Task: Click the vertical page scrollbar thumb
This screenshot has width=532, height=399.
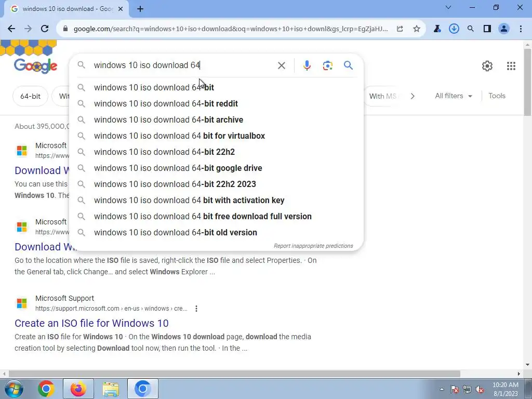Action: coord(527,82)
